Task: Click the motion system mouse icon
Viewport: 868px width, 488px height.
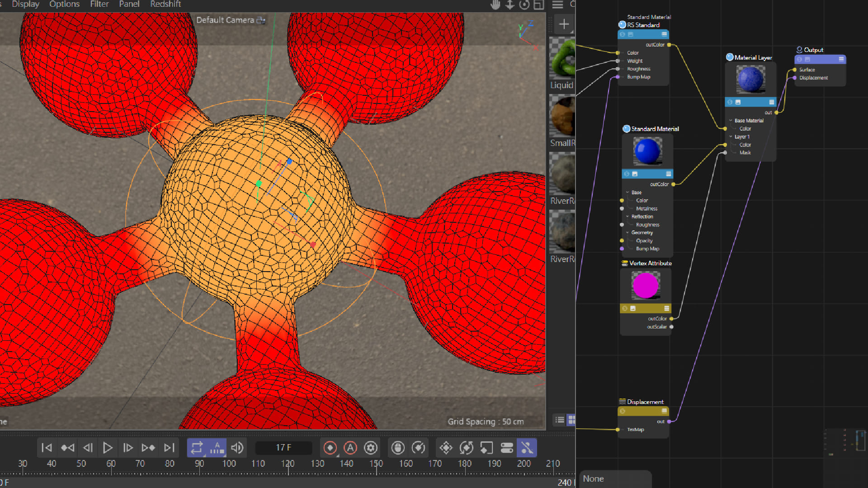Action: coord(398,448)
